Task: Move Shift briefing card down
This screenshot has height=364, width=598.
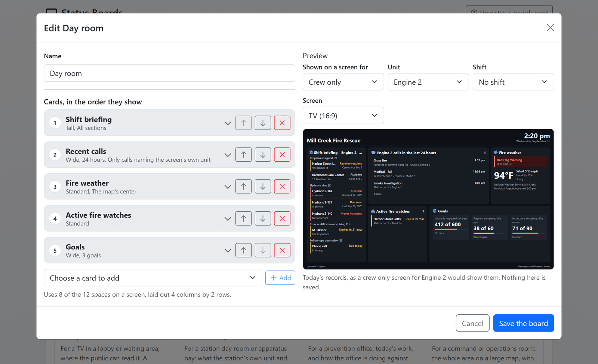Action: pyautogui.click(x=263, y=123)
